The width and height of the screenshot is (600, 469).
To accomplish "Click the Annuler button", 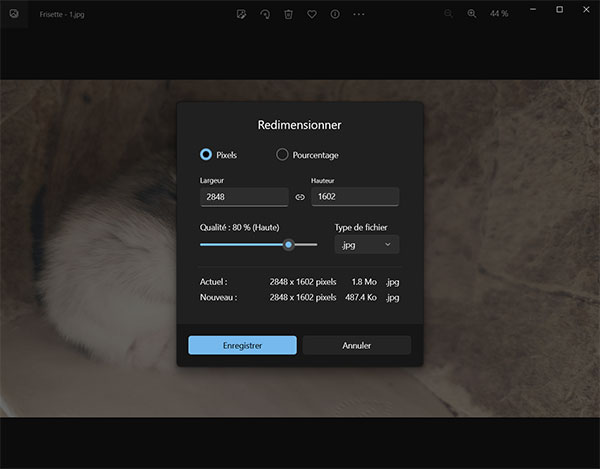I will pyautogui.click(x=357, y=345).
